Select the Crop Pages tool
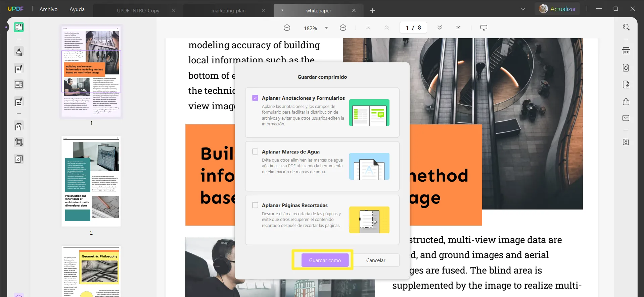Image resolution: width=644 pixels, height=297 pixels. coord(19,142)
